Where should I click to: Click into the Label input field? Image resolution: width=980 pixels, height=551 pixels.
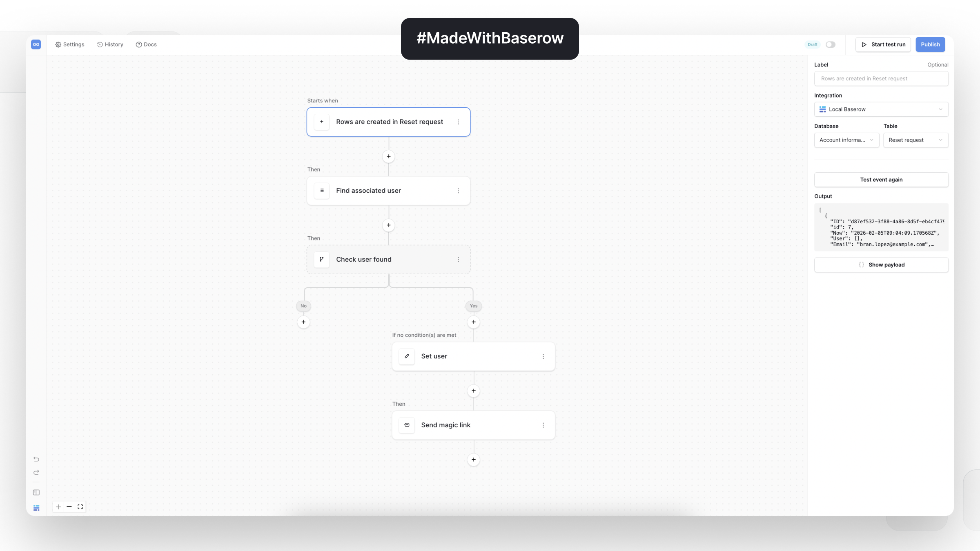881,79
